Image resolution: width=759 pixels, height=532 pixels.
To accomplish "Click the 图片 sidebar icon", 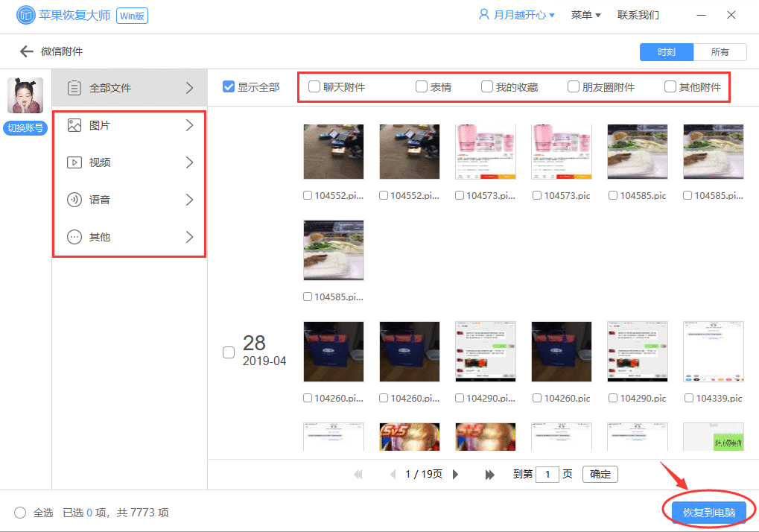I will (x=74, y=124).
